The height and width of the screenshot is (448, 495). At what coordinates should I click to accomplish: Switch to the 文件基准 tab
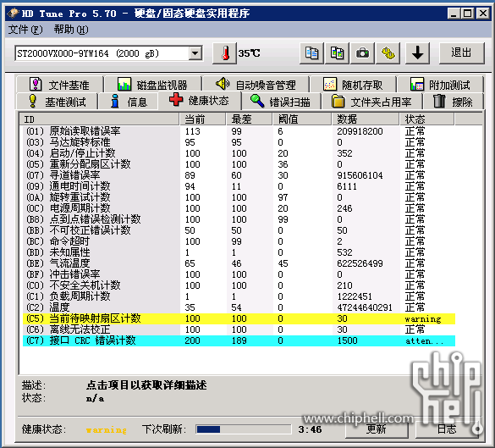tap(60, 85)
